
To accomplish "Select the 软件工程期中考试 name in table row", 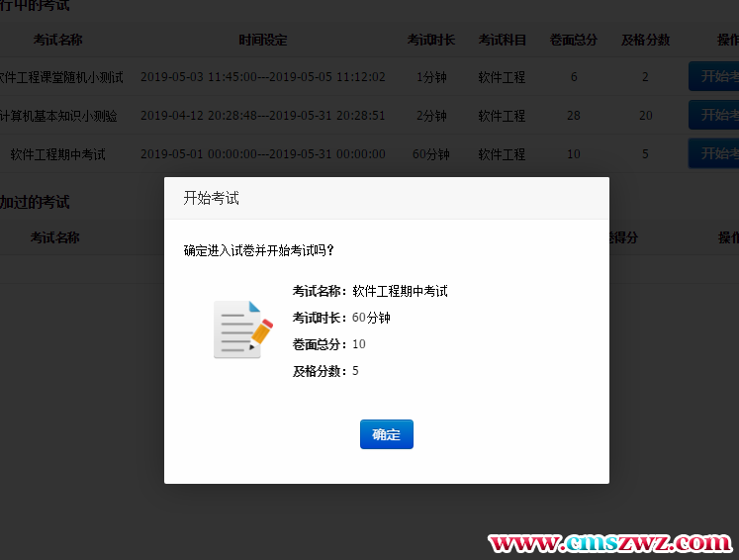I will point(57,154).
